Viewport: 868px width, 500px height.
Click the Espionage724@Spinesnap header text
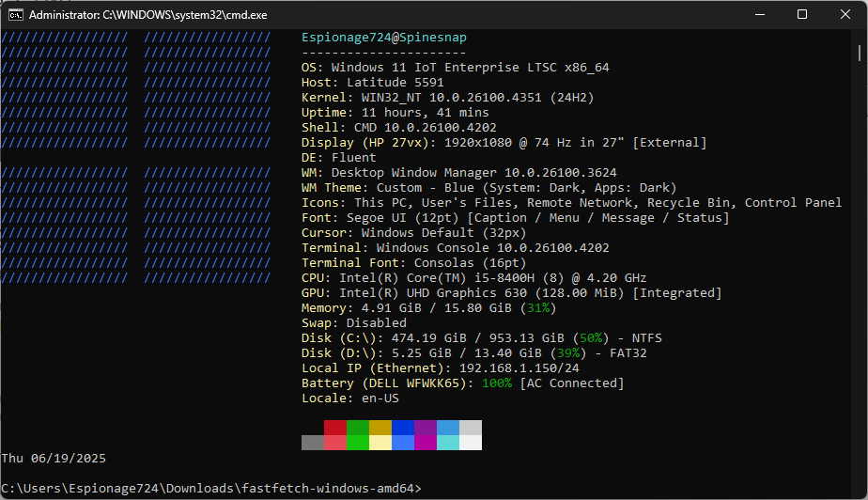click(x=383, y=38)
